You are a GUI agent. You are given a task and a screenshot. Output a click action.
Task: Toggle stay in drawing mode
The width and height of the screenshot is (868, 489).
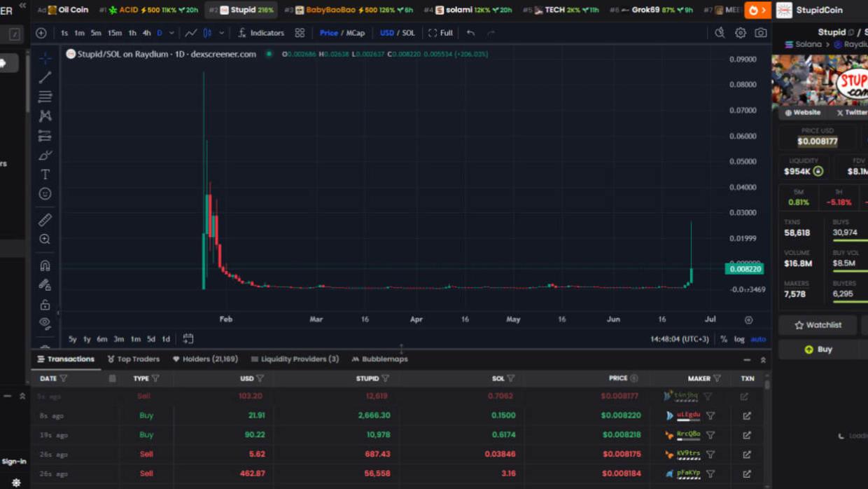[x=45, y=285]
